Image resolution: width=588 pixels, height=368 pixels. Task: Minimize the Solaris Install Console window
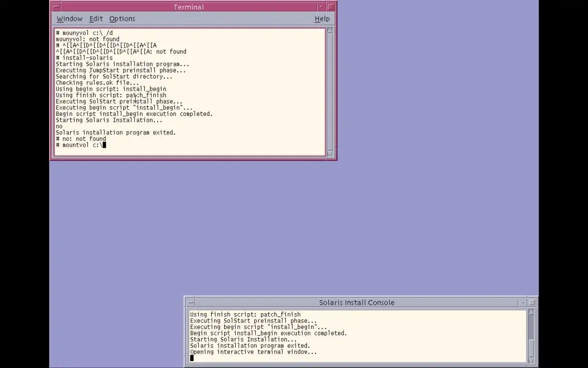523,303
